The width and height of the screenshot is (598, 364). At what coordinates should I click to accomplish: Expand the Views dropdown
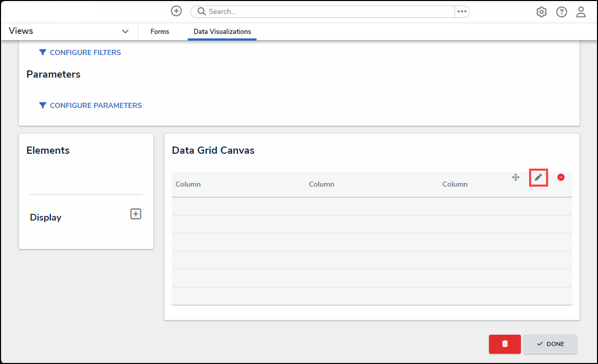pyautogui.click(x=125, y=32)
